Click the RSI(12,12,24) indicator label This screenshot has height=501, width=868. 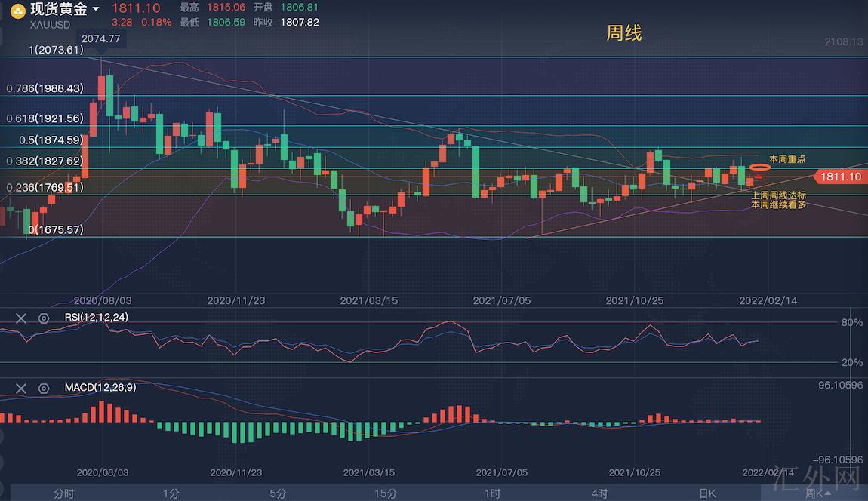coord(96,318)
